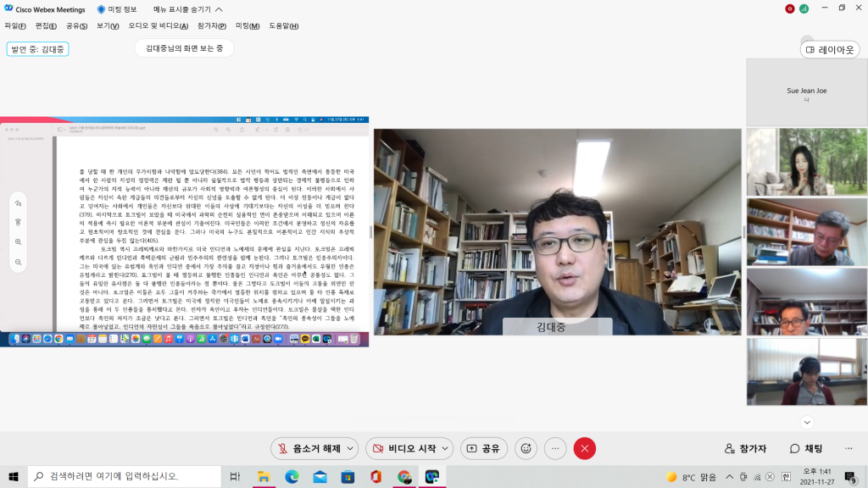This screenshot has width=868, height=488.
Task: Open the more options ellipsis menu
Action: pos(555,448)
